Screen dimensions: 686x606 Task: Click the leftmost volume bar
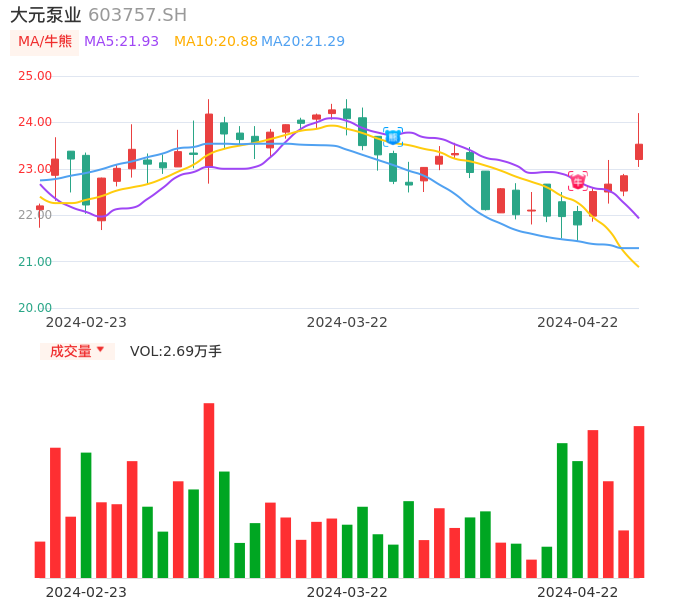(x=40, y=559)
